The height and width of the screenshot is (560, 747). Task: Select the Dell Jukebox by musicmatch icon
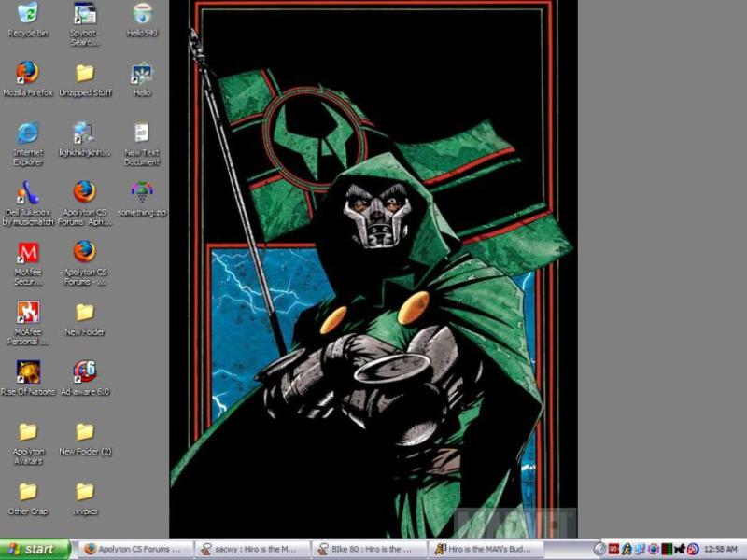[28, 193]
